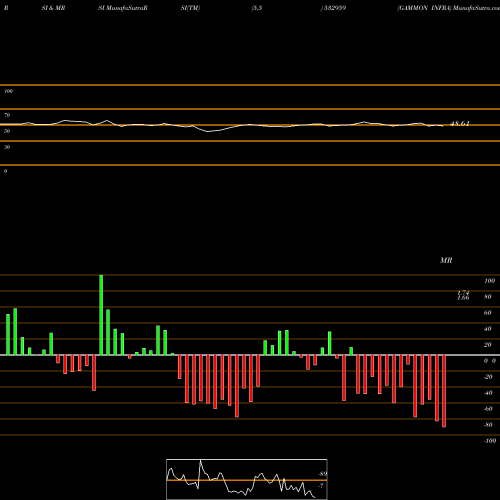The image size is (500, 500).
Task: Click the -7 value in mini chart
Action: (x=321, y=486)
